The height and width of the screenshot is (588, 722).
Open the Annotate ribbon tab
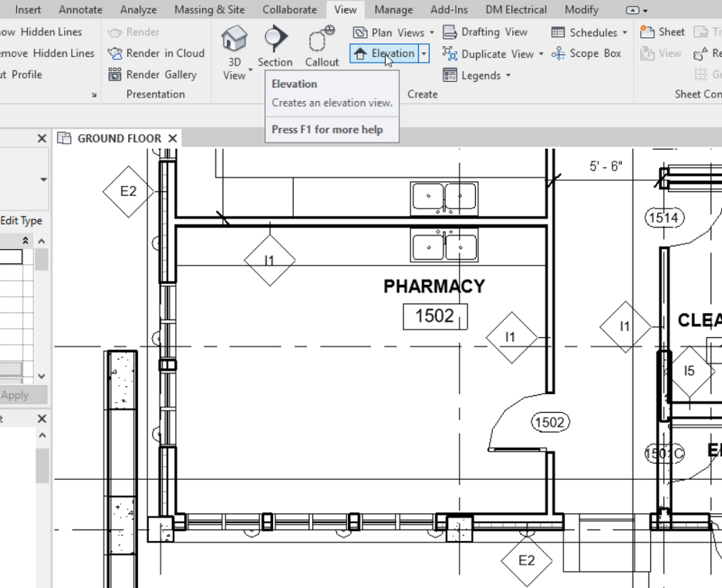(x=80, y=9)
